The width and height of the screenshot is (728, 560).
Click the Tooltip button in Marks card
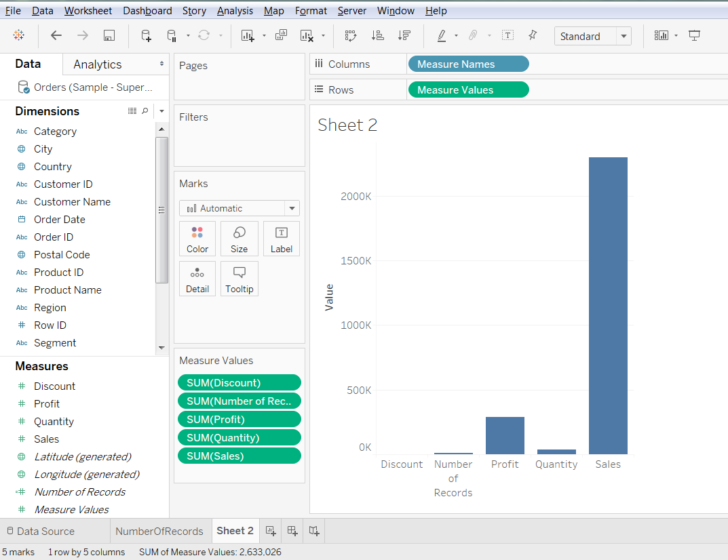240,279
